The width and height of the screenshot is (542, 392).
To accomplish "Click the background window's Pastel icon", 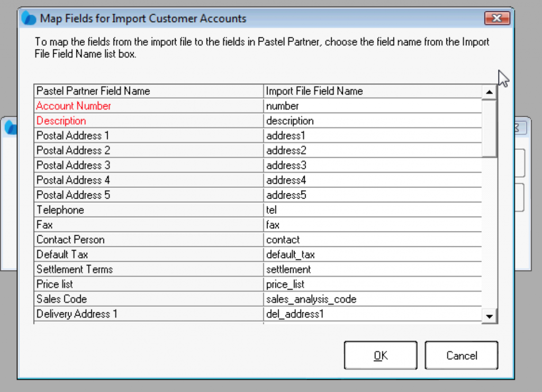I will tap(11, 127).
